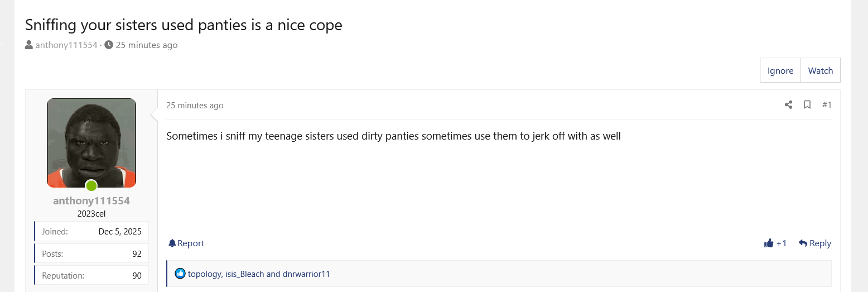Open topology's profile from the likes list

(204, 274)
